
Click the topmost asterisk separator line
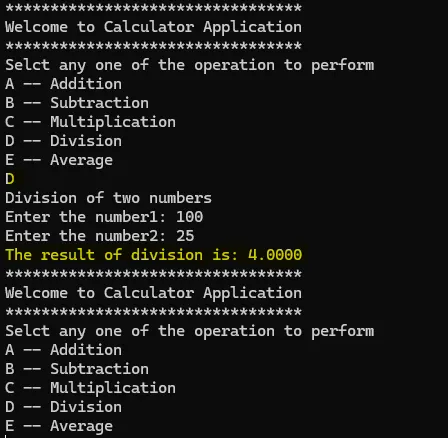153,8
